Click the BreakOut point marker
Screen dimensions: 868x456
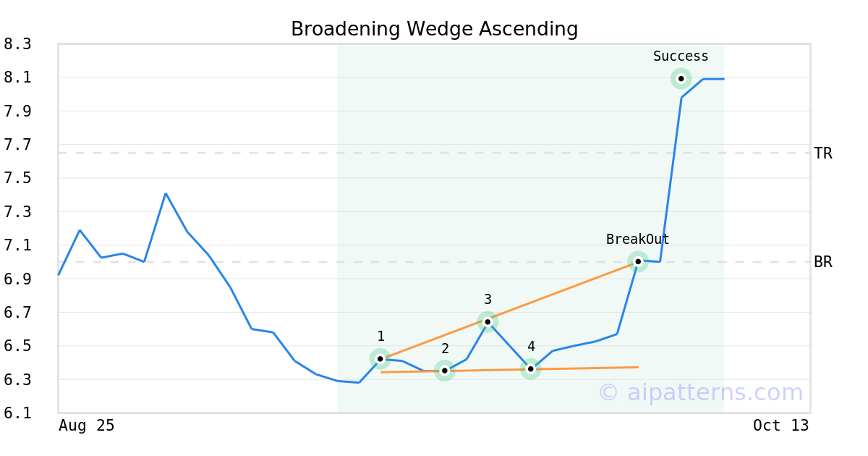click(x=637, y=261)
